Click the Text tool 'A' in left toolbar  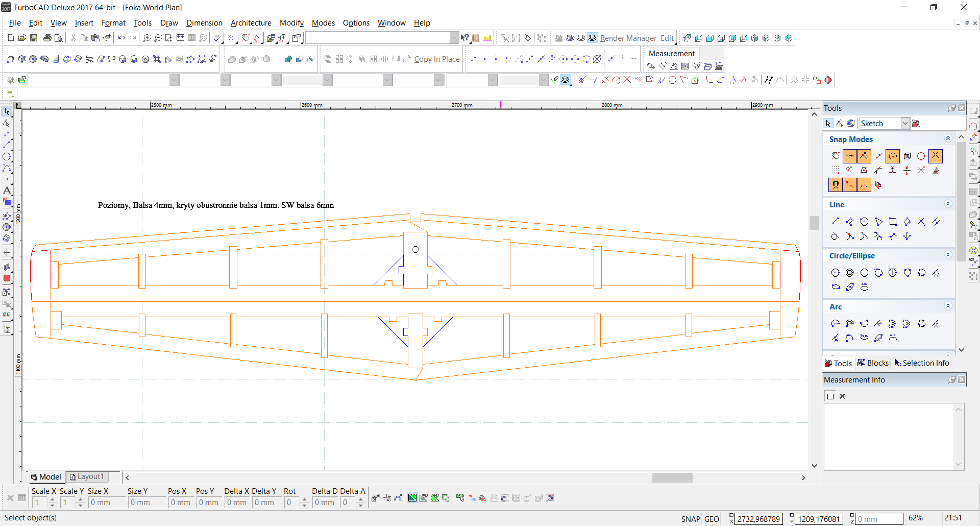[x=7, y=190]
